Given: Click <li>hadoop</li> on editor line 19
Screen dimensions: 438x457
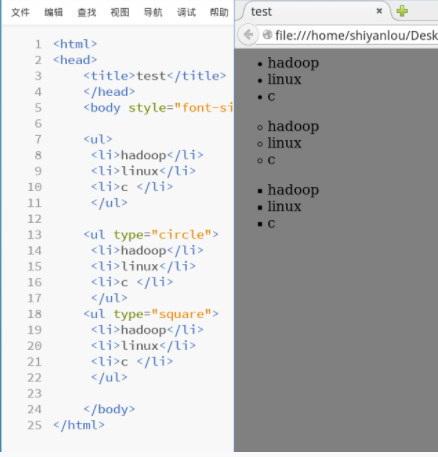Looking at the screenshot, I should [x=147, y=330].
